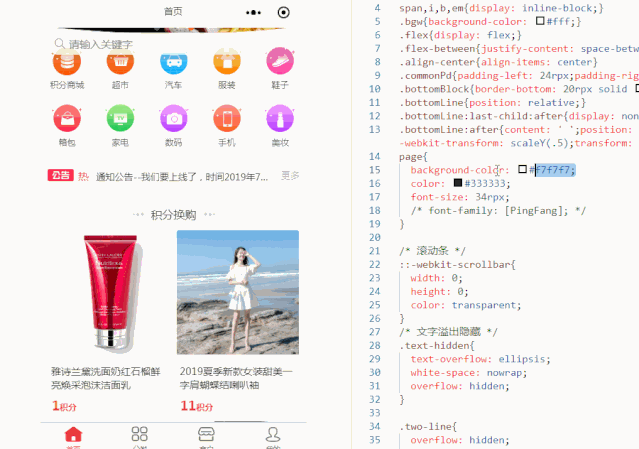639x449 pixels.
Task: Click the red 公告 badge
Action: (61, 175)
